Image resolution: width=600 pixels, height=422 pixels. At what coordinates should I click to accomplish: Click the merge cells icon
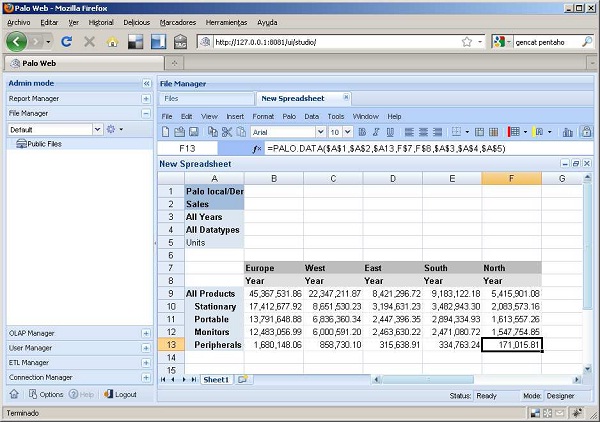coord(479,132)
